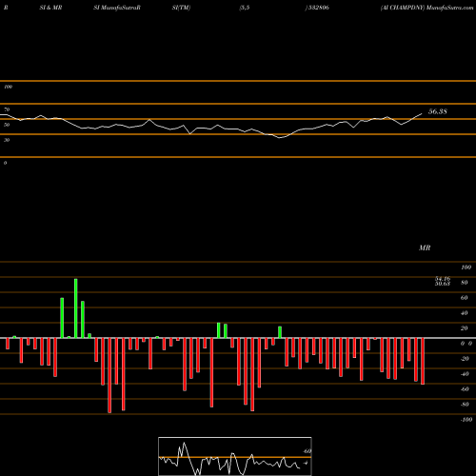
Task: Click the 50 level label on RSI axis
Action: pyautogui.click(x=7, y=125)
